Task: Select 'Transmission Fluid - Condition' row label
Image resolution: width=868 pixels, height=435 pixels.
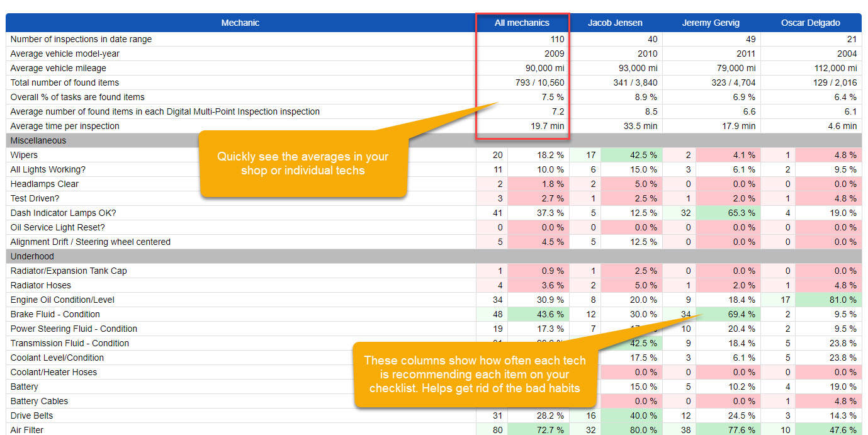Action: (x=70, y=343)
